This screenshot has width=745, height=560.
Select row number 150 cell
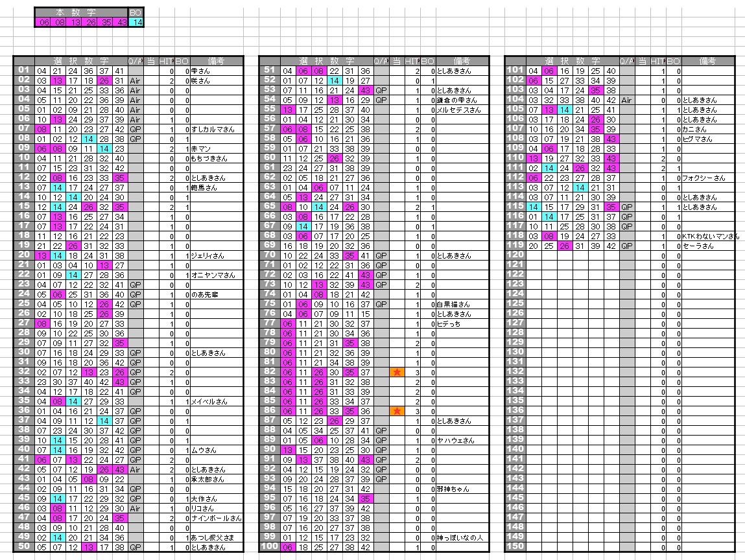pyautogui.click(x=515, y=547)
